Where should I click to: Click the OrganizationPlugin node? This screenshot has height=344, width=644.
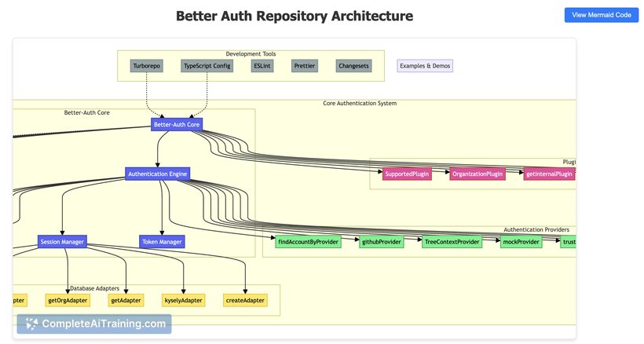click(x=478, y=174)
